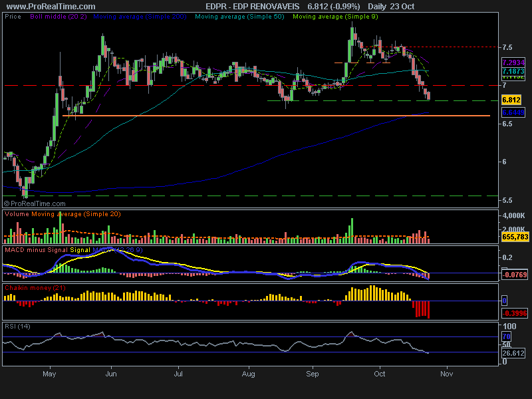Select the Price legend label

13,17
